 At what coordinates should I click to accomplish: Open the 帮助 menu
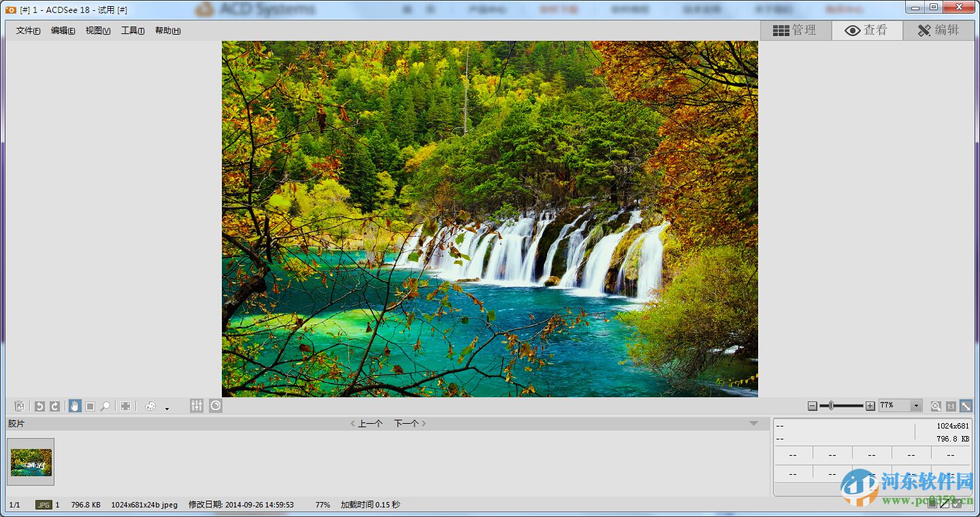pos(167,31)
